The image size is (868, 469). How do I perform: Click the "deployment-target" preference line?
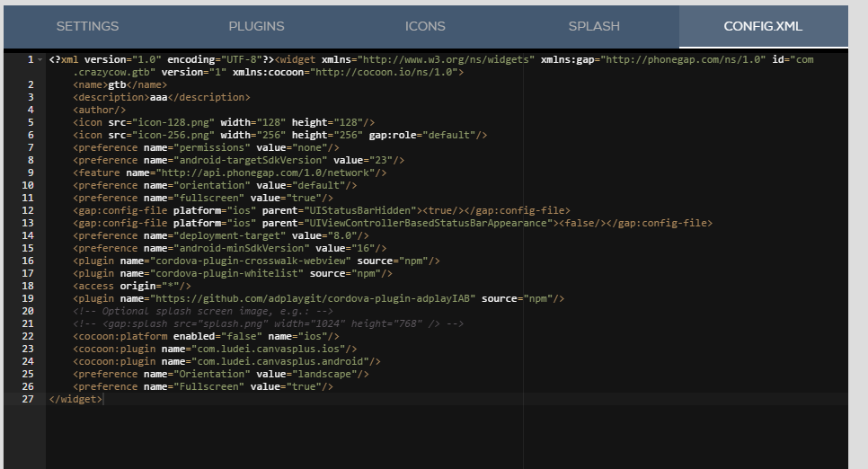pyautogui.click(x=221, y=236)
